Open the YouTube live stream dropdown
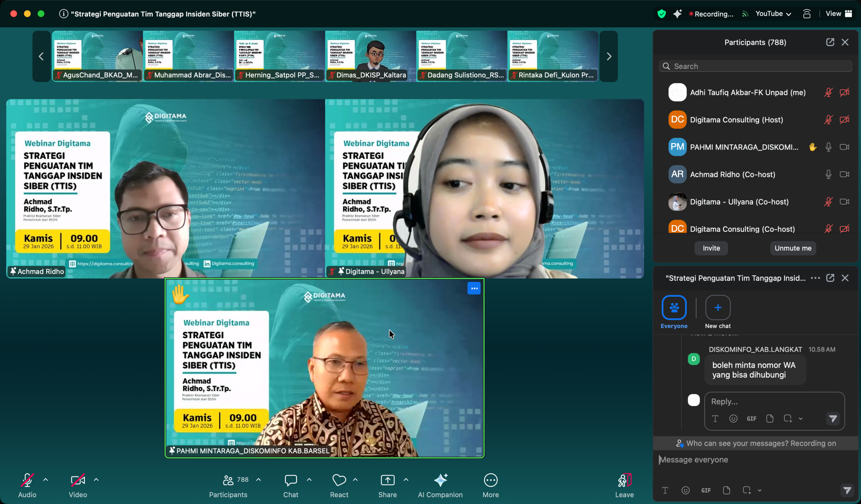This screenshot has height=504, width=861. (773, 14)
